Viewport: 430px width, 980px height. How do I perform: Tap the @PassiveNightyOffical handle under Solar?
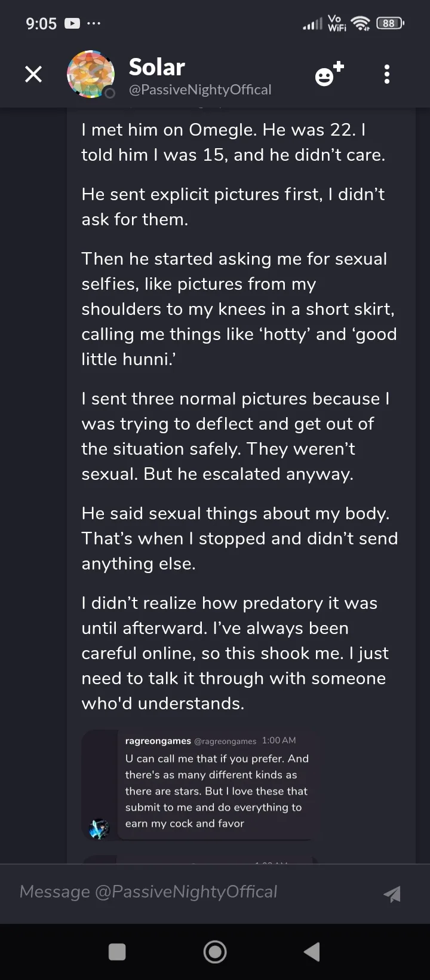[x=200, y=90]
